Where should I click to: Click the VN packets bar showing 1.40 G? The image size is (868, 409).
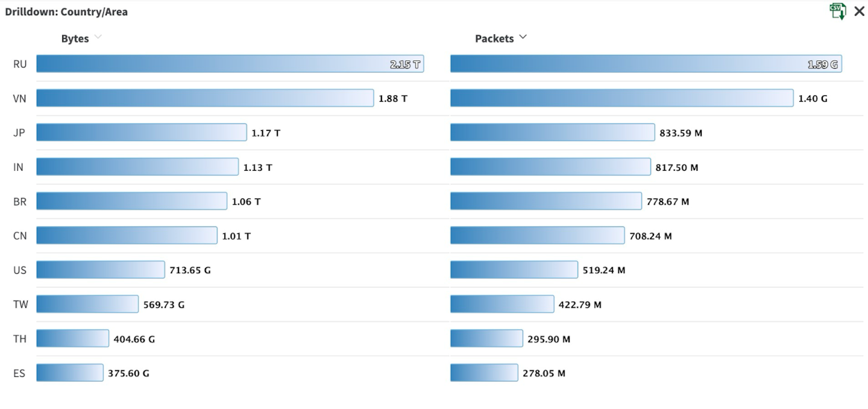(621, 98)
